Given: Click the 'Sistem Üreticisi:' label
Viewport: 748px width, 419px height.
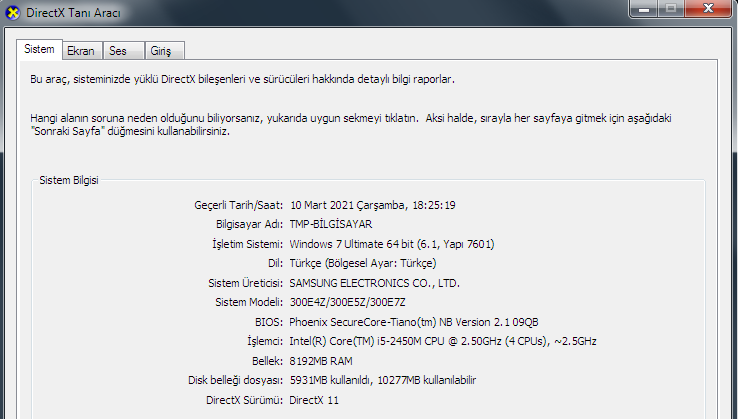Looking at the screenshot, I should coord(245,283).
